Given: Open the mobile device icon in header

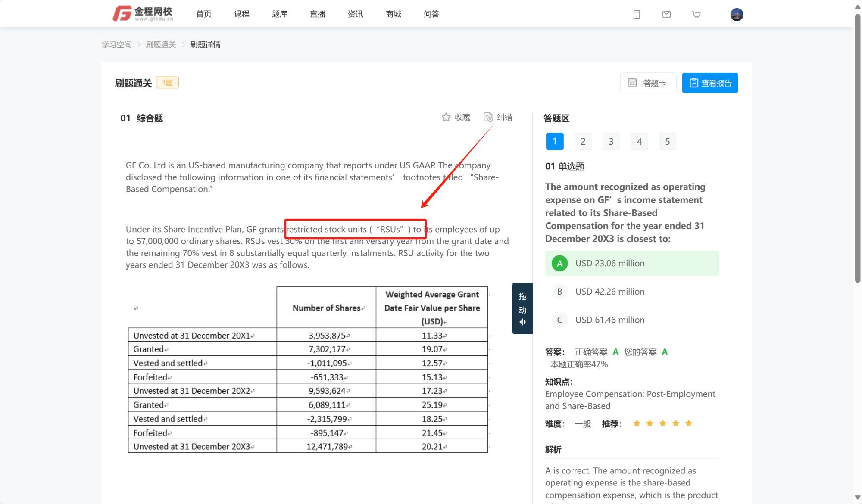Looking at the screenshot, I should [x=637, y=15].
